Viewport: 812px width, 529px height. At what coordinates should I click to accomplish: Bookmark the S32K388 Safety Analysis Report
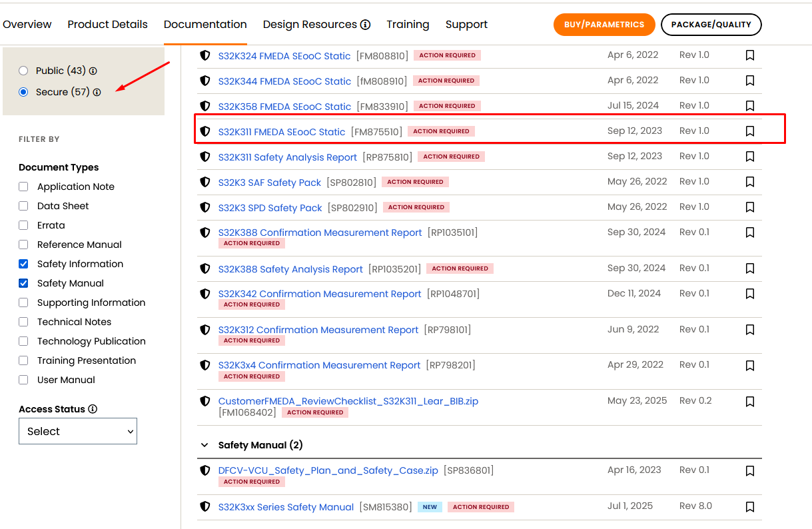pyautogui.click(x=750, y=268)
